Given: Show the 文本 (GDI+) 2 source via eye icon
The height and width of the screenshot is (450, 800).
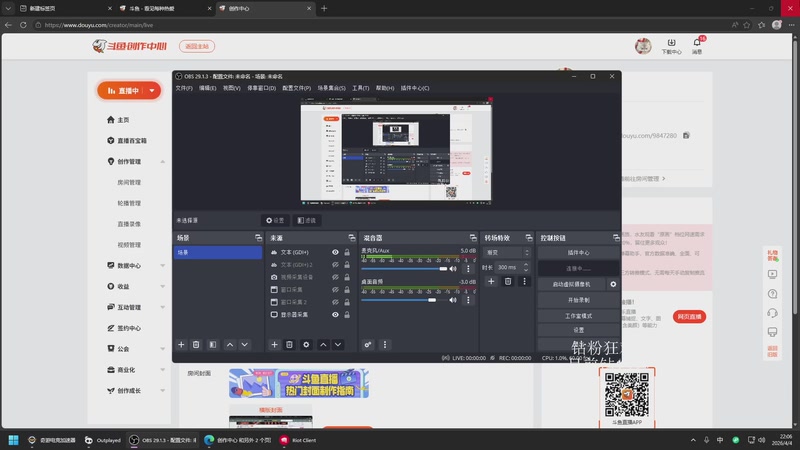Looking at the screenshot, I should [x=335, y=265].
